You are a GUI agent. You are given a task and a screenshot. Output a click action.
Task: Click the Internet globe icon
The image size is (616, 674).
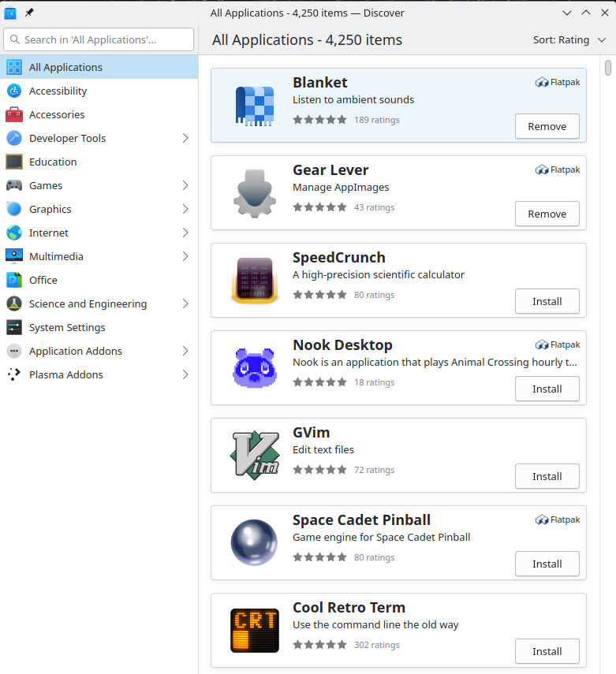14,233
